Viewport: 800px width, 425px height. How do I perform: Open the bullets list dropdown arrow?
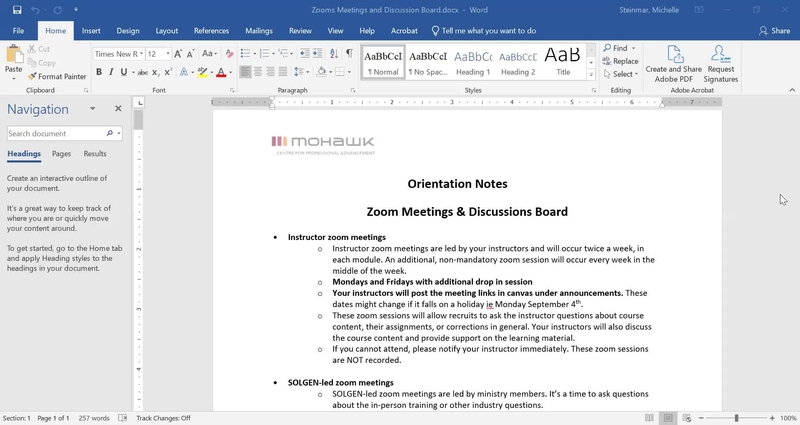pos(255,54)
